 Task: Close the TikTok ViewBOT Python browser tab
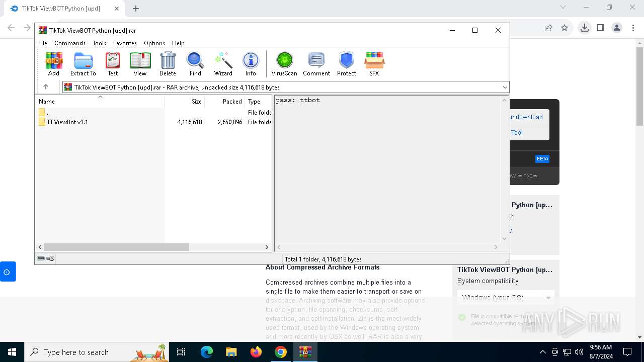(x=117, y=8)
